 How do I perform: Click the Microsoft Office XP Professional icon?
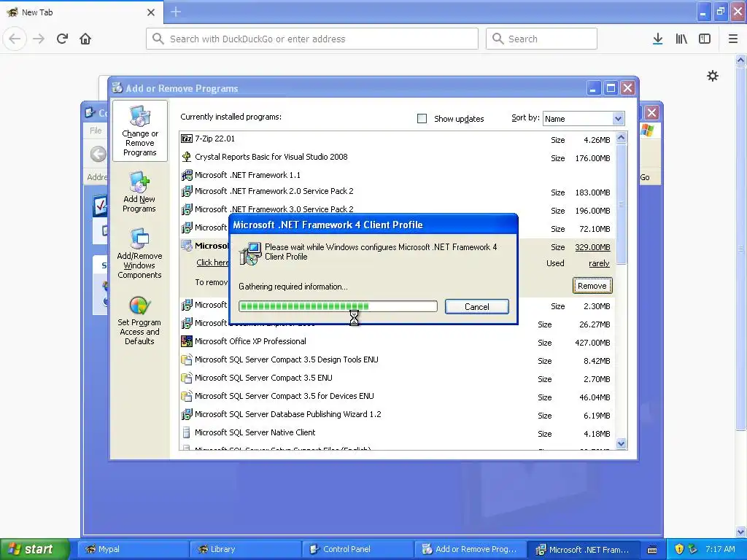187,341
